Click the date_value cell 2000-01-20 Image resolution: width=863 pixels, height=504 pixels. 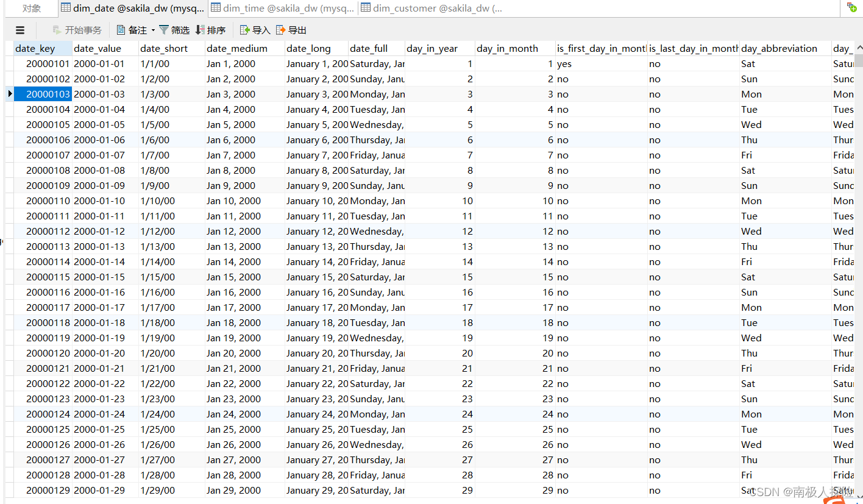105,353
